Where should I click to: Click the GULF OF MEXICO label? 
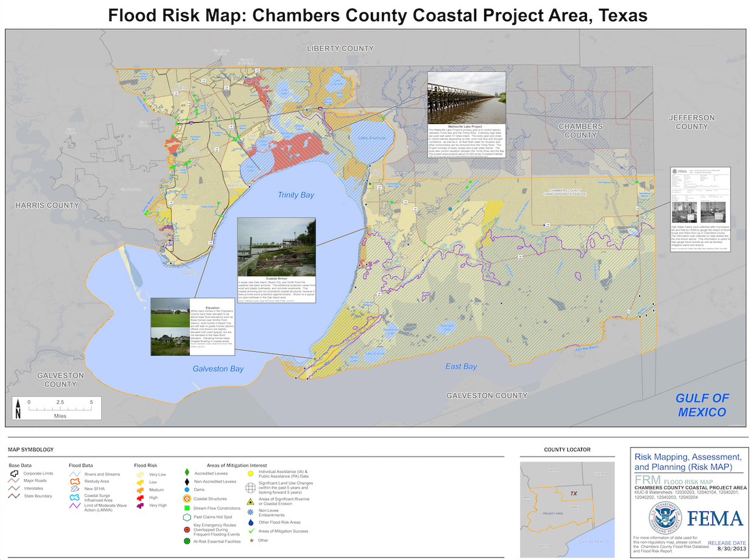[x=701, y=405]
